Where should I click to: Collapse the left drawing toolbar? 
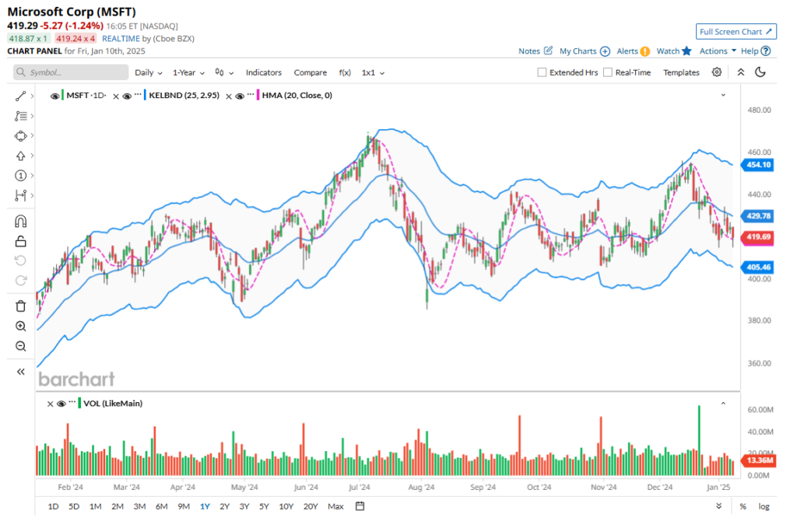20,372
